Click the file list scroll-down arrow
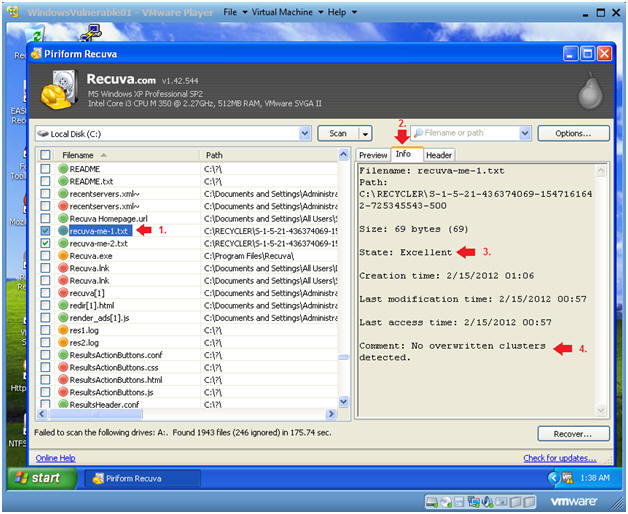Image resolution: width=628 pixels, height=514 pixels. [343, 401]
